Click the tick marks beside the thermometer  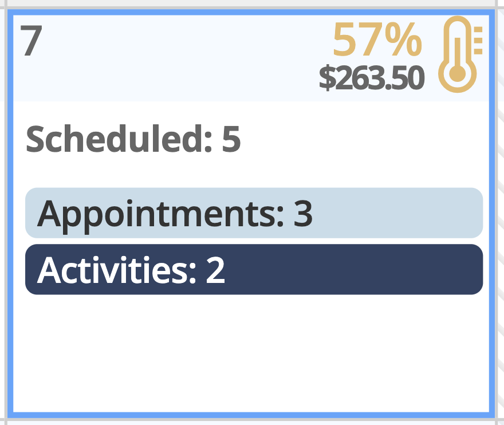coord(478,41)
